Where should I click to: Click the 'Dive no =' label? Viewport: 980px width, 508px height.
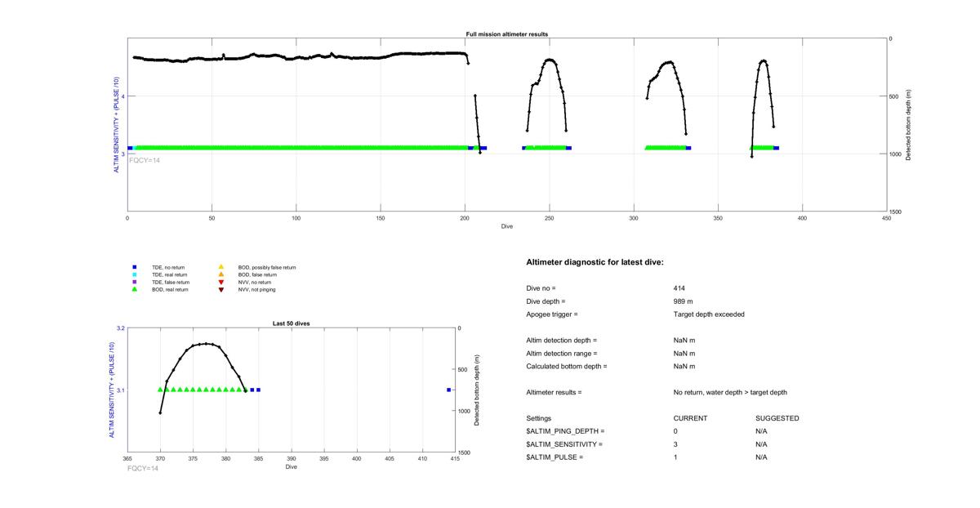tap(541, 288)
